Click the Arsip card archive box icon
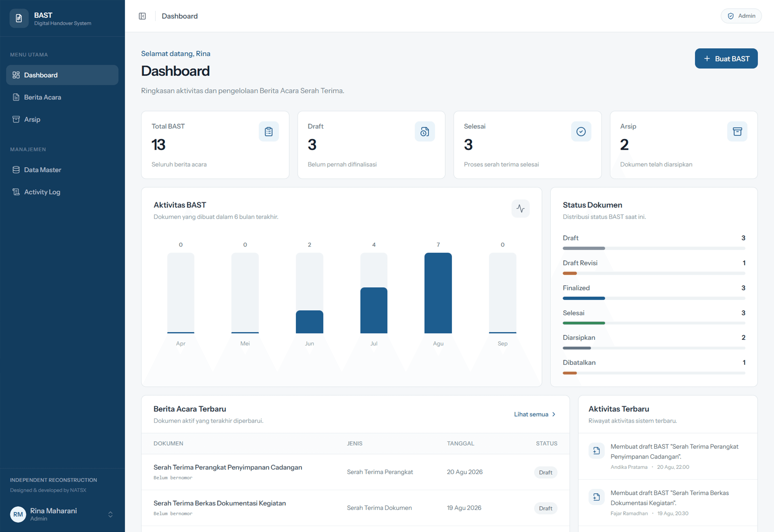The height and width of the screenshot is (532, 774). coord(737,132)
